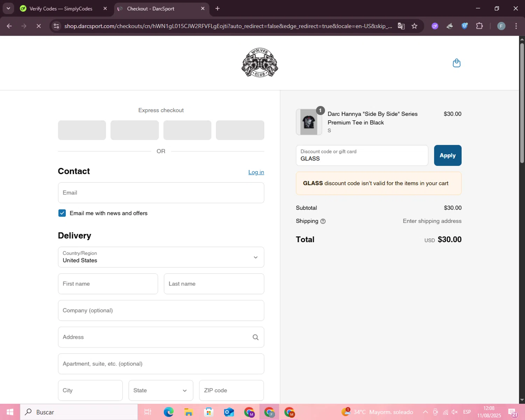Click the Darc Hannya tee product thumbnail
The image size is (525, 420).
309,122
